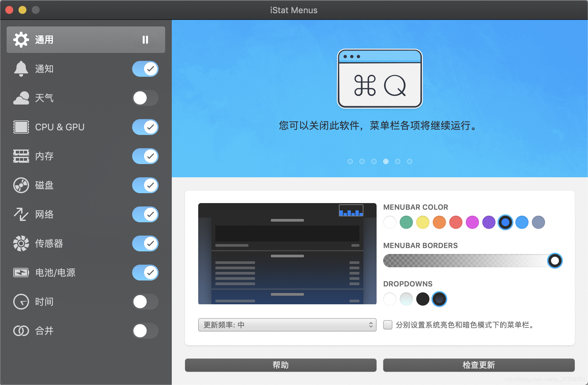Enable the 时间 toggle

[145, 302]
